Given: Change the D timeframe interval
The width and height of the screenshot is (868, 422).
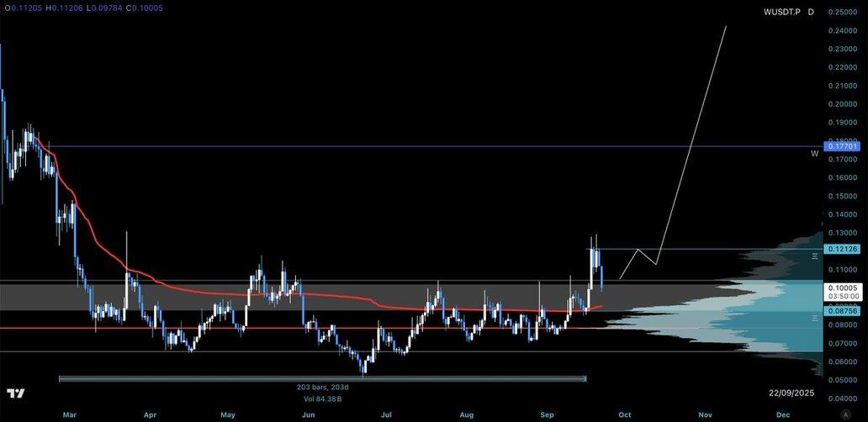Looking at the screenshot, I should click(811, 12).
